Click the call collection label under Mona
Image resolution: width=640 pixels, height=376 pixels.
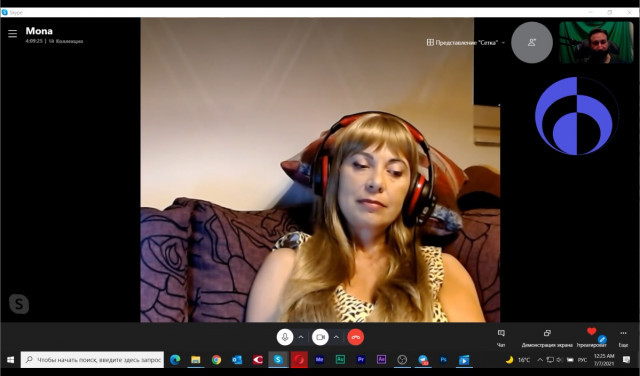click(66, 41)
